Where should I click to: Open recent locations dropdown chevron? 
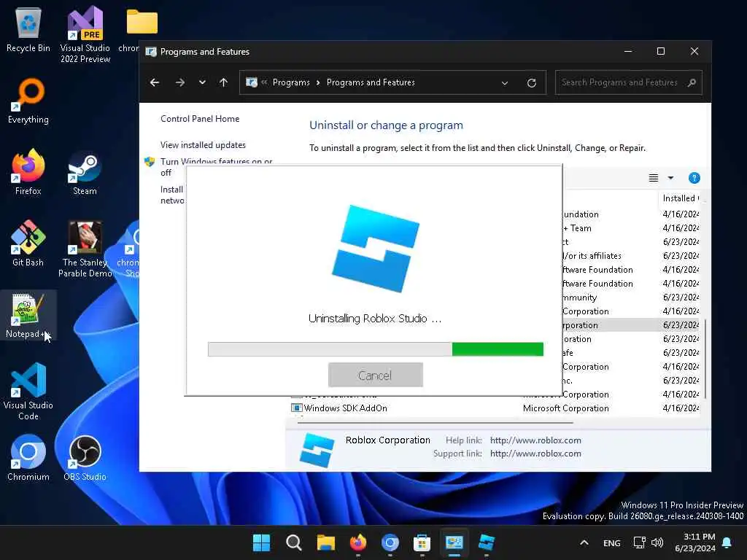202,82
